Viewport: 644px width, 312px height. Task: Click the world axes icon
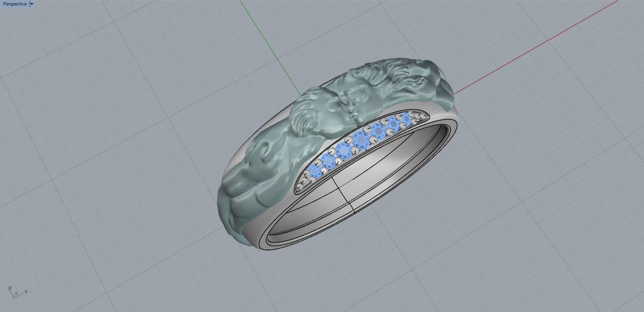[x=17, y=292]
